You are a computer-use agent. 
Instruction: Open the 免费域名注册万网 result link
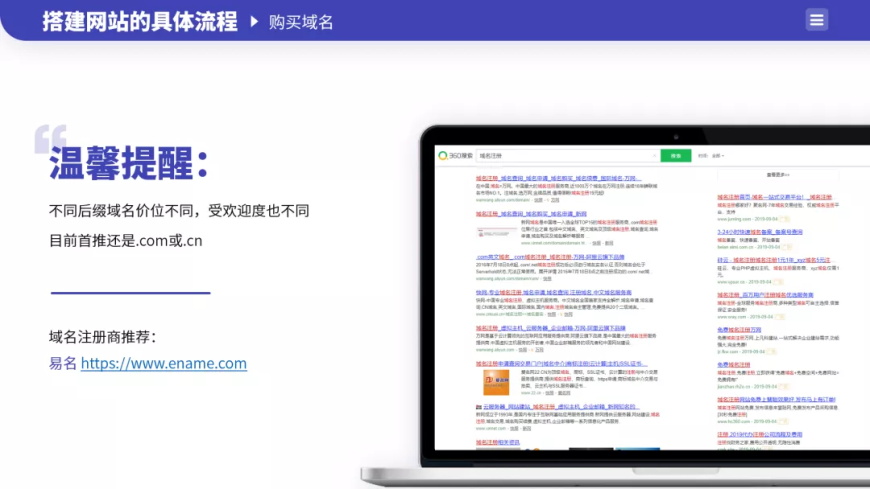[739, 330]
